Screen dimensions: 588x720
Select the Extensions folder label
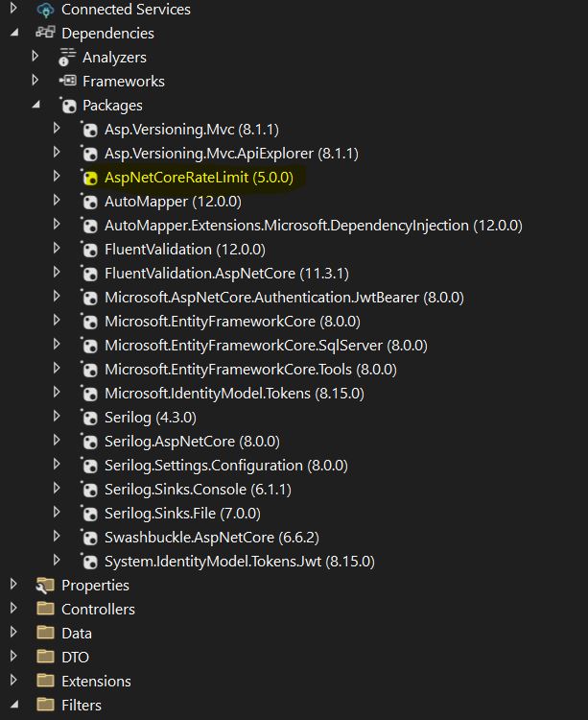[x=96, y=682]
